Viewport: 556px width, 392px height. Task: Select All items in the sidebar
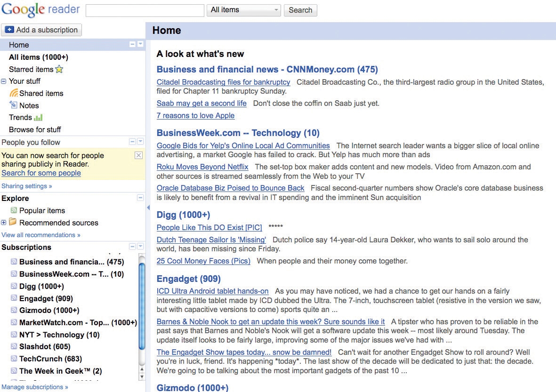pyautogui.click(x=38, y=57)
